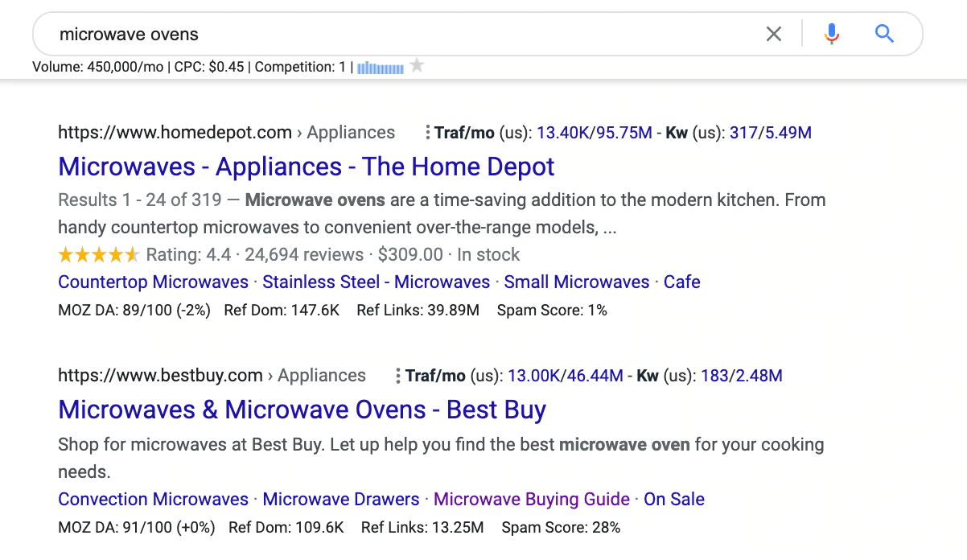Select the Volume: 450,000/mo text
Screen dimensions: 967x560
coord(97,67)
